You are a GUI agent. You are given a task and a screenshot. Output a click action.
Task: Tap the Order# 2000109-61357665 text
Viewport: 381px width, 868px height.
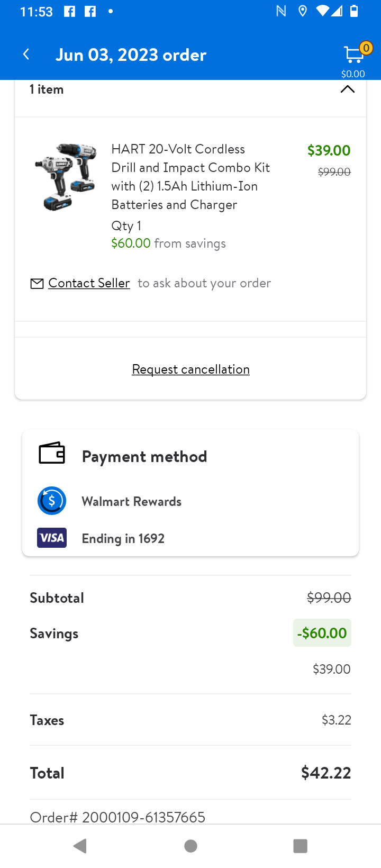tap(117, 817)
